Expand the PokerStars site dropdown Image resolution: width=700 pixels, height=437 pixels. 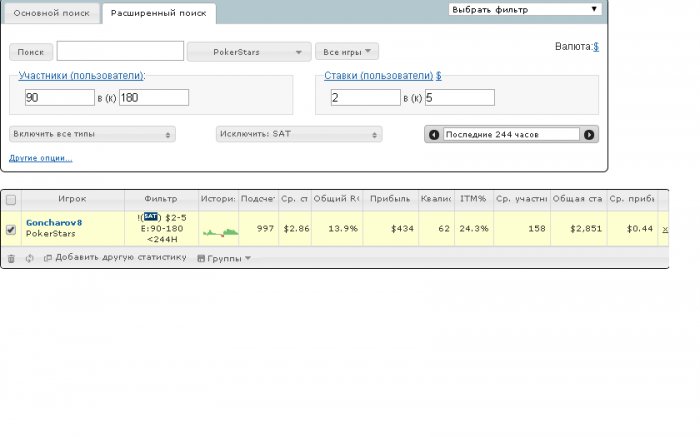click(249, 52)
